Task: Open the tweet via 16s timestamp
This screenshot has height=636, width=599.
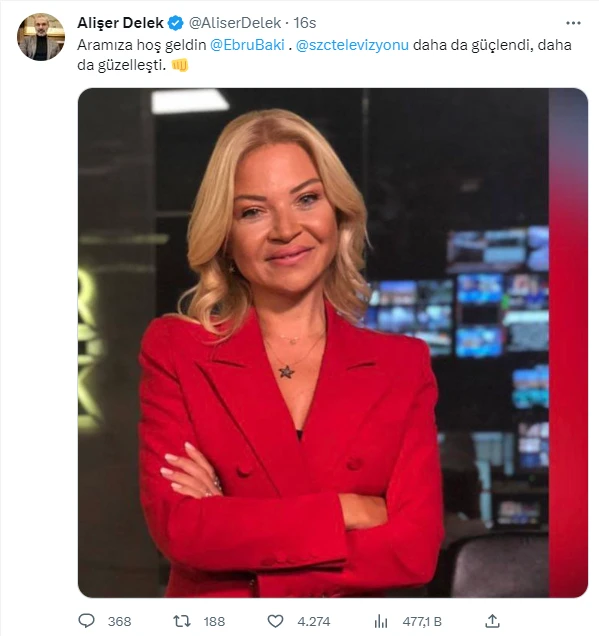Action: (x=305, y=23)
